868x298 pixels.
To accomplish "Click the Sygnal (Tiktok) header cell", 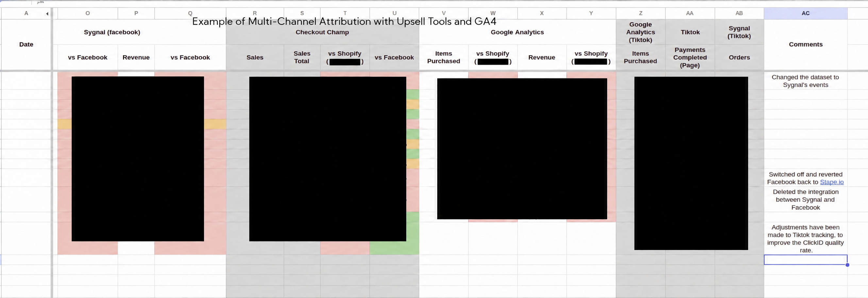I will [x=739, y=32].
